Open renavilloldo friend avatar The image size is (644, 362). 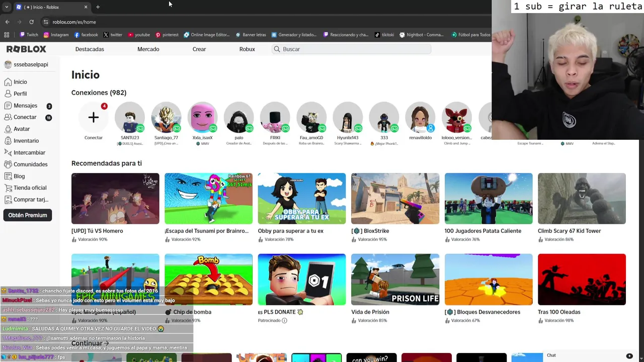[x=420, y=118]
